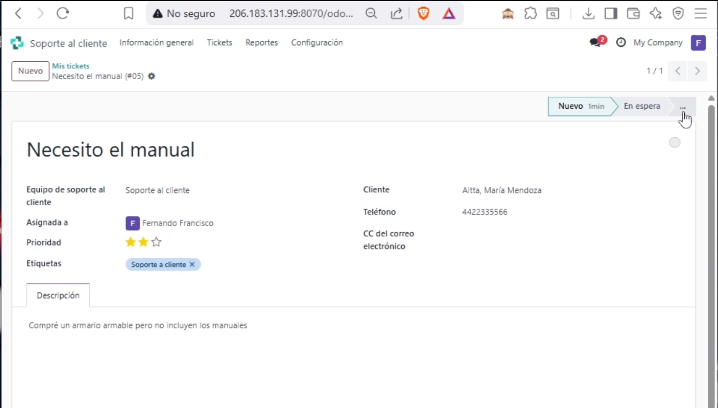Open the gear actions menu beside ticket name
Viewport: 718px width, 408px height.
click(x=152, y=76)
